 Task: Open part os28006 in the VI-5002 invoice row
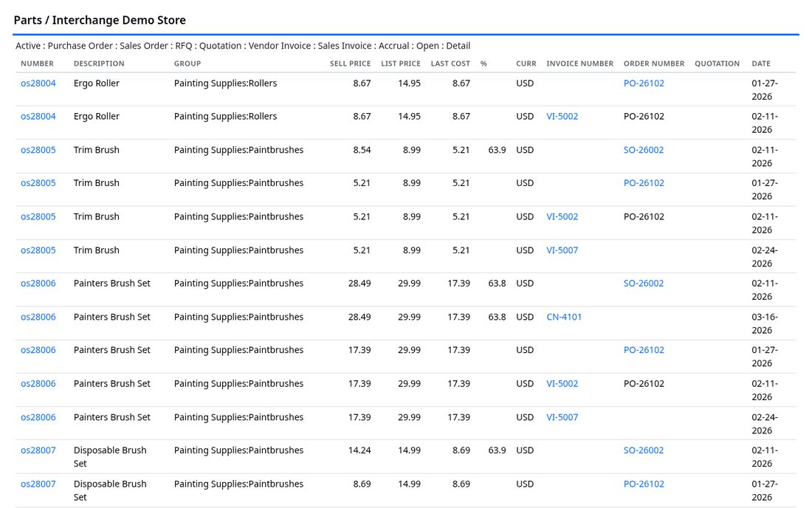38,384
